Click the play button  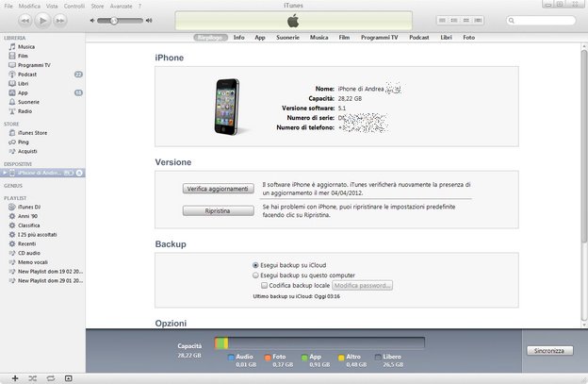42,20
